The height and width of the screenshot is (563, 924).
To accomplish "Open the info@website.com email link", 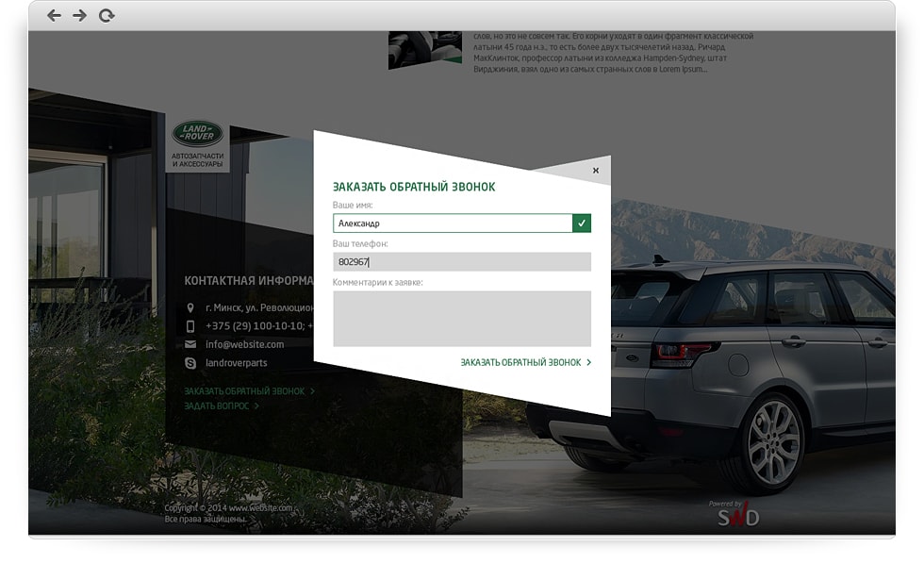I will tap(244, 344).
